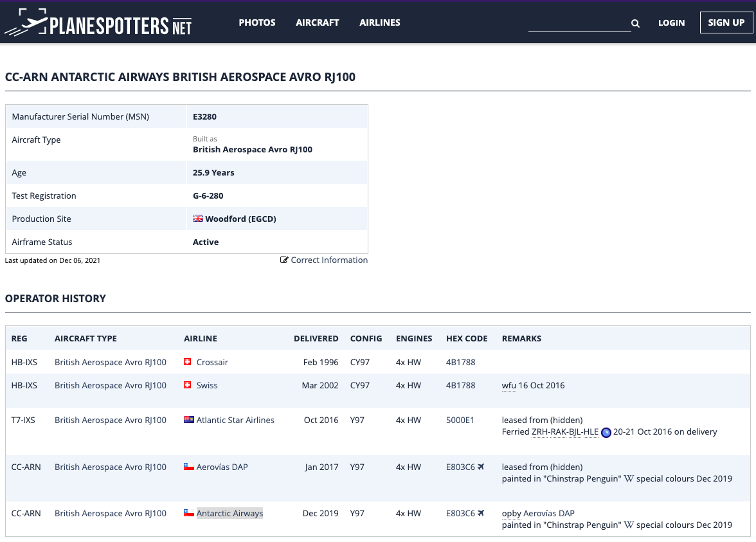
Task: Open the Atlantic Star Airlines link
Action: point(235,420)
